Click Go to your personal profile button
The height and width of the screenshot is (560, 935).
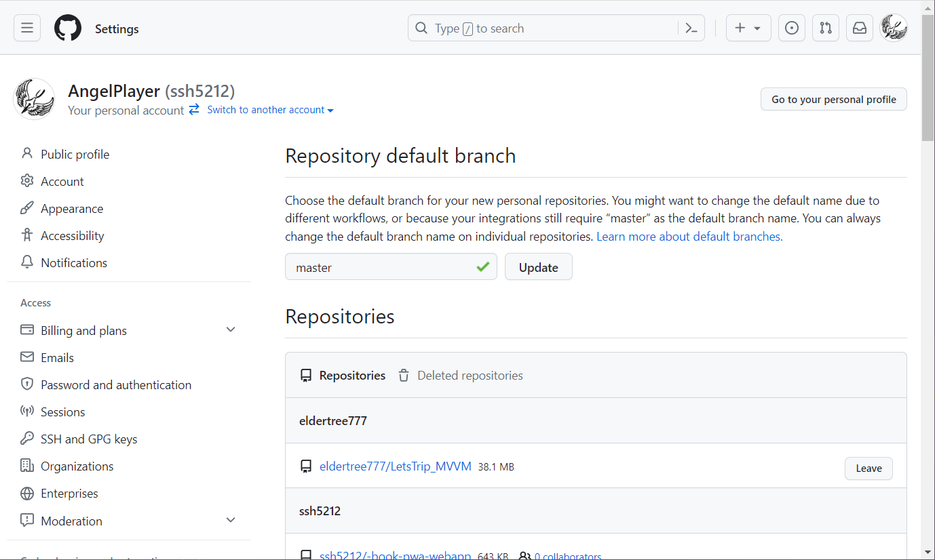click(x=834, y=99)
